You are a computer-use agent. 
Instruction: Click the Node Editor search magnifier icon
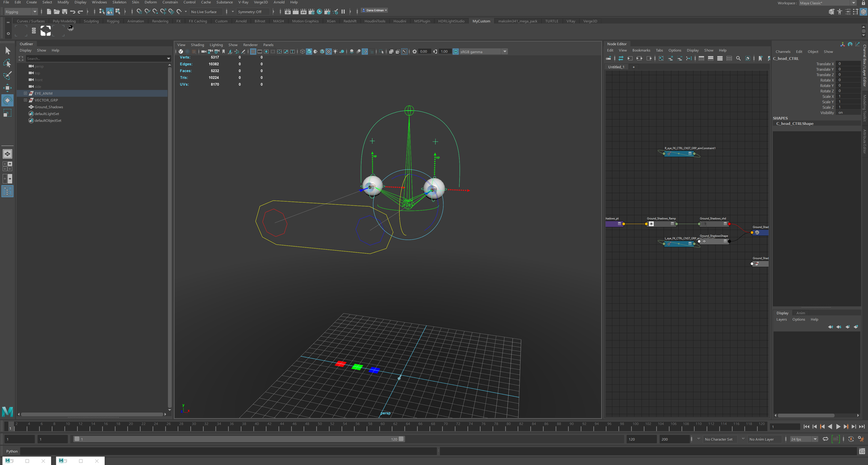click(x=738, y=59)
